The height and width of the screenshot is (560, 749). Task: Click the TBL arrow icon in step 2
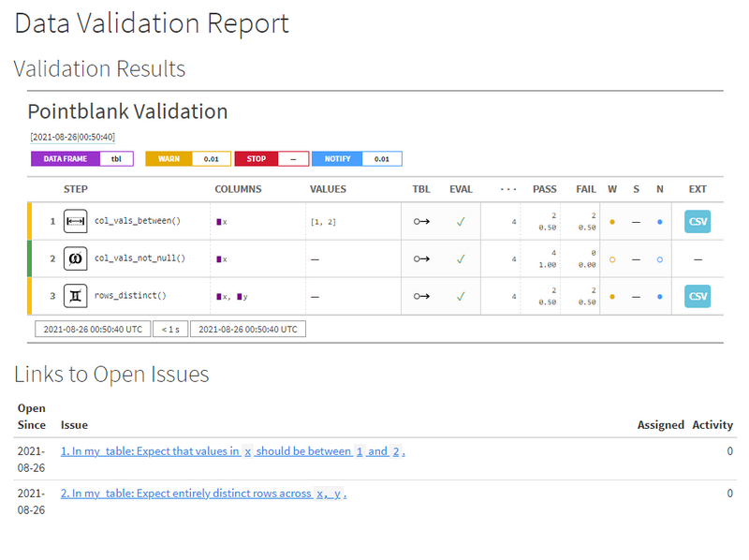point(421,258)
